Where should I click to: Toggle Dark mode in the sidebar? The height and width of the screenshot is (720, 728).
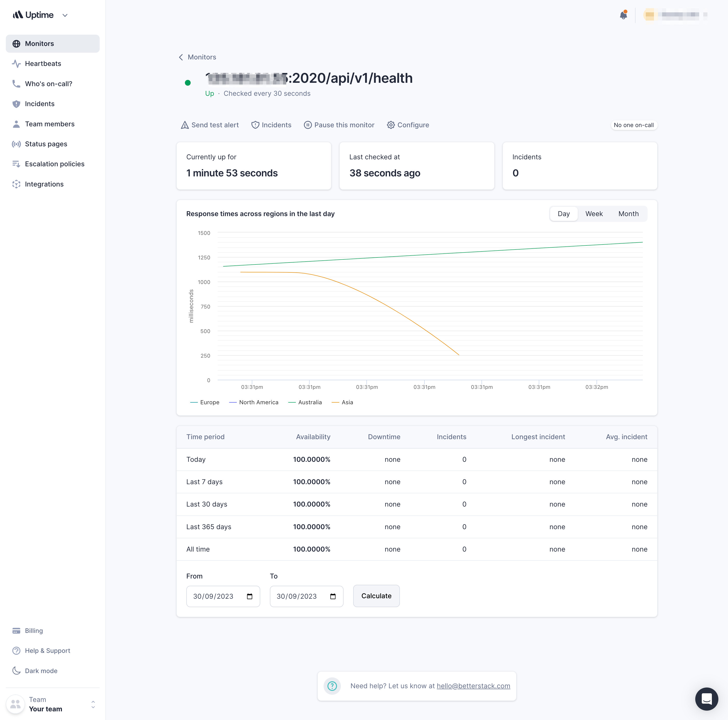click(41, 671)
